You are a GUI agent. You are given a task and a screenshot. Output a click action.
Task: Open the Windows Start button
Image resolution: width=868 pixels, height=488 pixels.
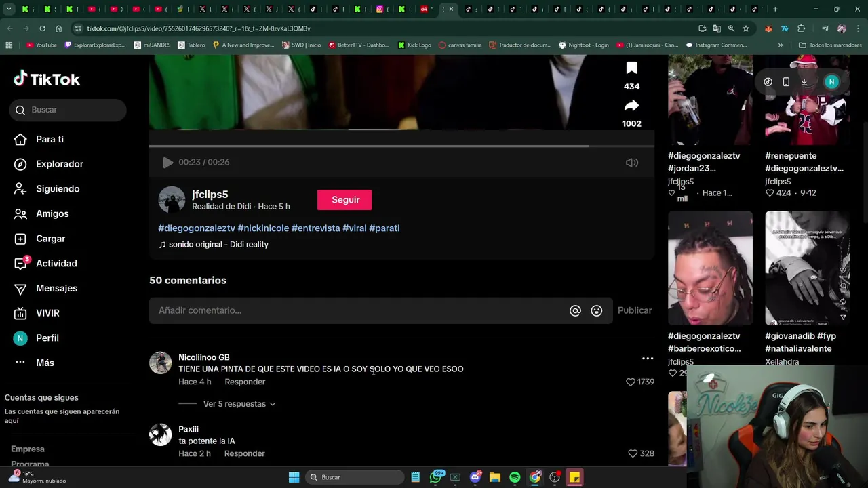tap(294, 477)
